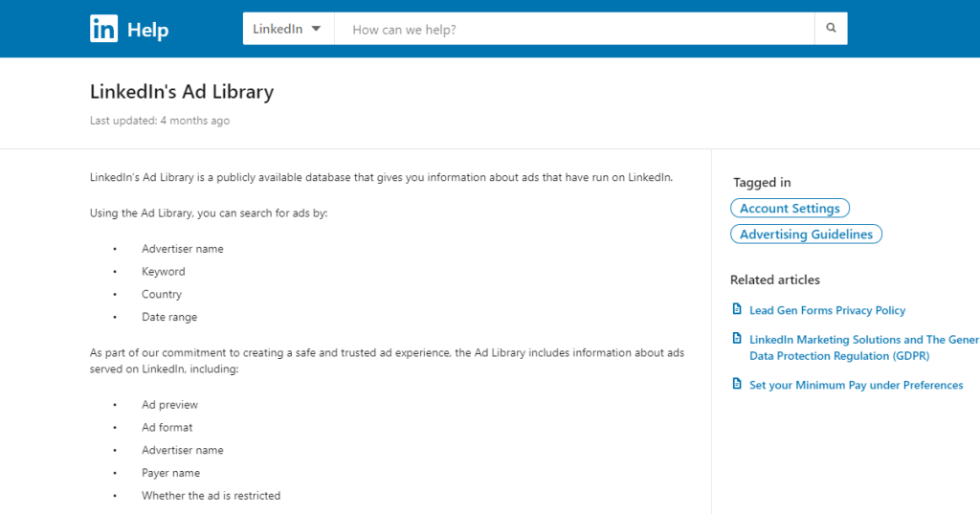
Task: Click the "Tagged in" heading
Action: click(762, 183)
